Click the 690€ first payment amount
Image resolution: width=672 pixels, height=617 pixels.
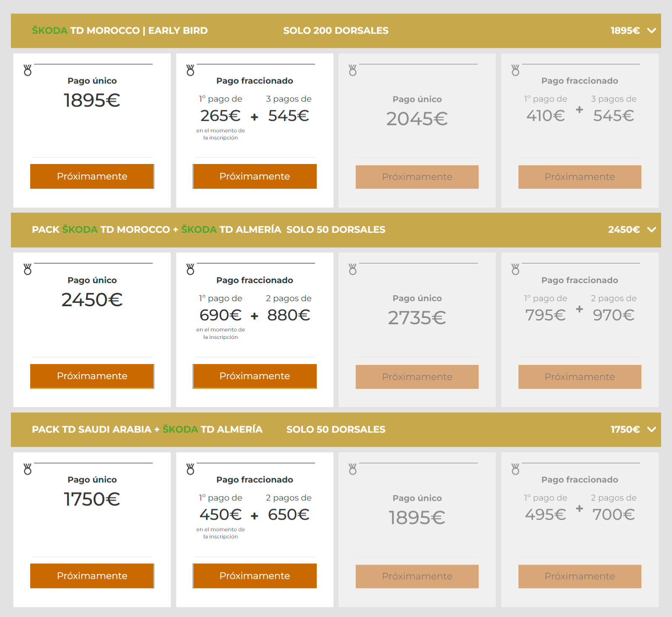pos(220,315)
